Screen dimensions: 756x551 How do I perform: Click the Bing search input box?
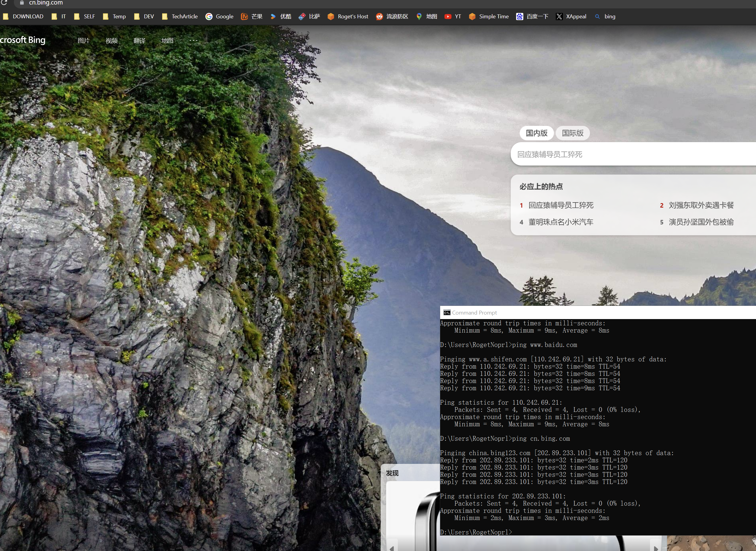tap(633, 154)
